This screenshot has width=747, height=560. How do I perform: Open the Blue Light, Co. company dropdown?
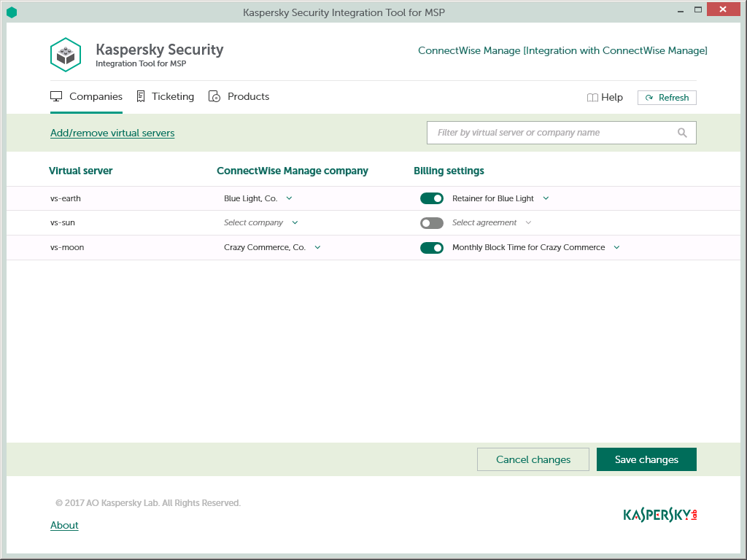point(258,198)
